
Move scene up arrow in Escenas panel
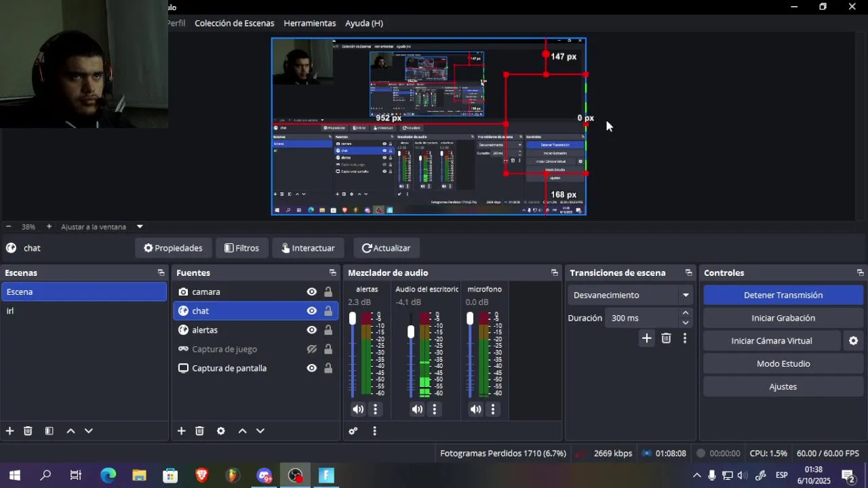tap(71, 430)
